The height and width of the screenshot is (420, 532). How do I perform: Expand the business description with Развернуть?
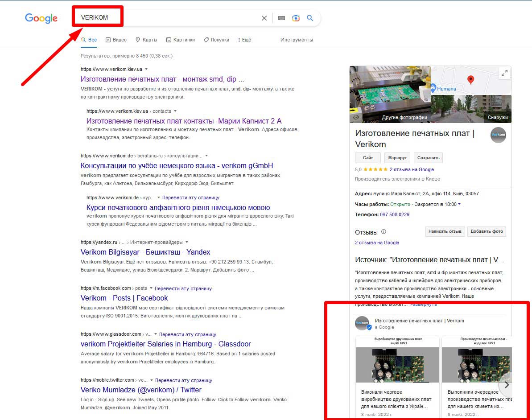[x=424, y=304]
